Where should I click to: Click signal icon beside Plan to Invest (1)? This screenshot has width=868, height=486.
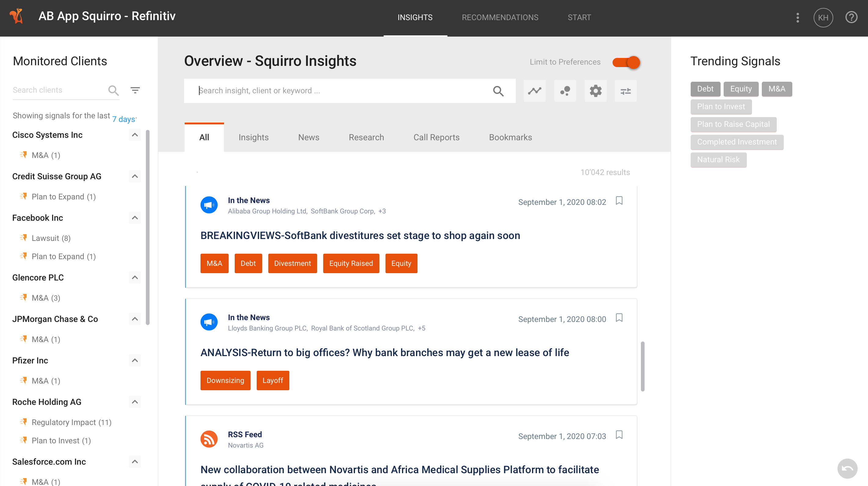(x=23, y=440)
